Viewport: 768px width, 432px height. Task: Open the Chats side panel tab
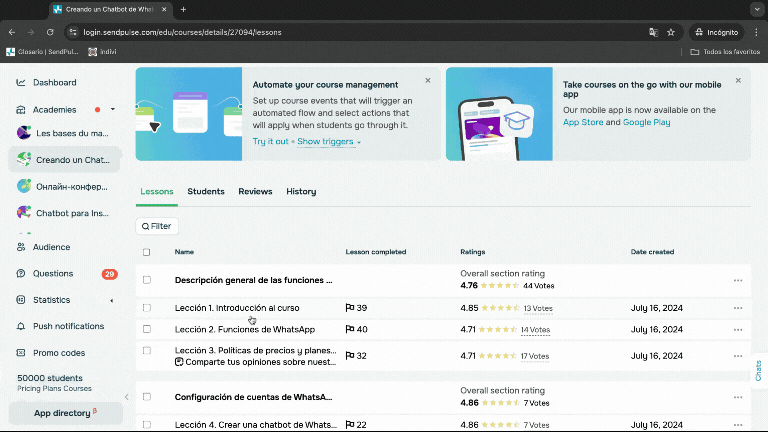pos(758,370)
